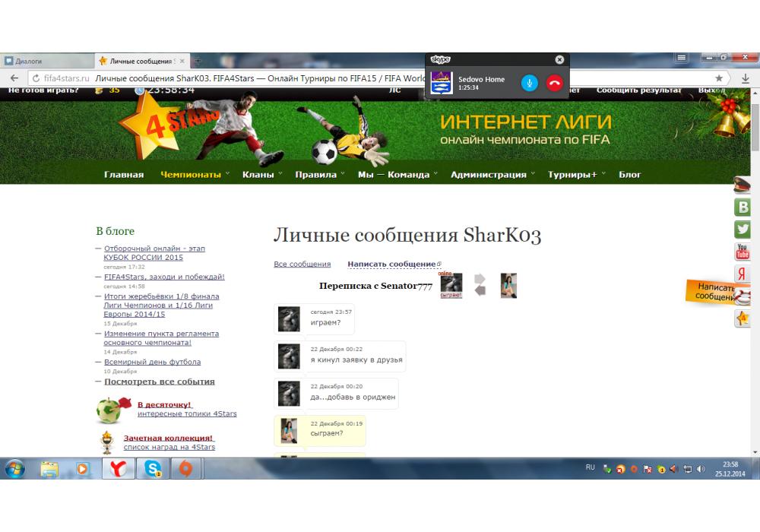The width and height of the screenshot is (760, 532).
Task: Click the Yandex sidebar icon
Action: pyautogui.click(x=743, y=274)
